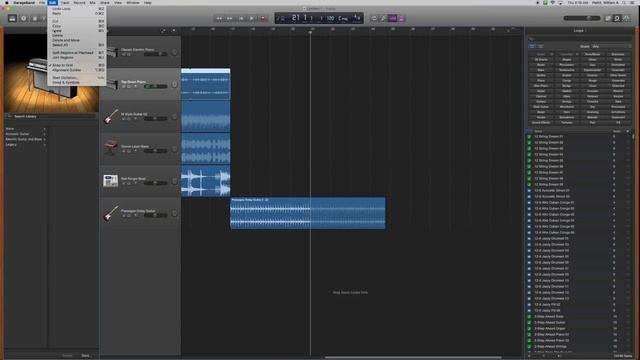640x360 pixels.
Task: Open the Scale Any dropdown
Action: point(610,47)
